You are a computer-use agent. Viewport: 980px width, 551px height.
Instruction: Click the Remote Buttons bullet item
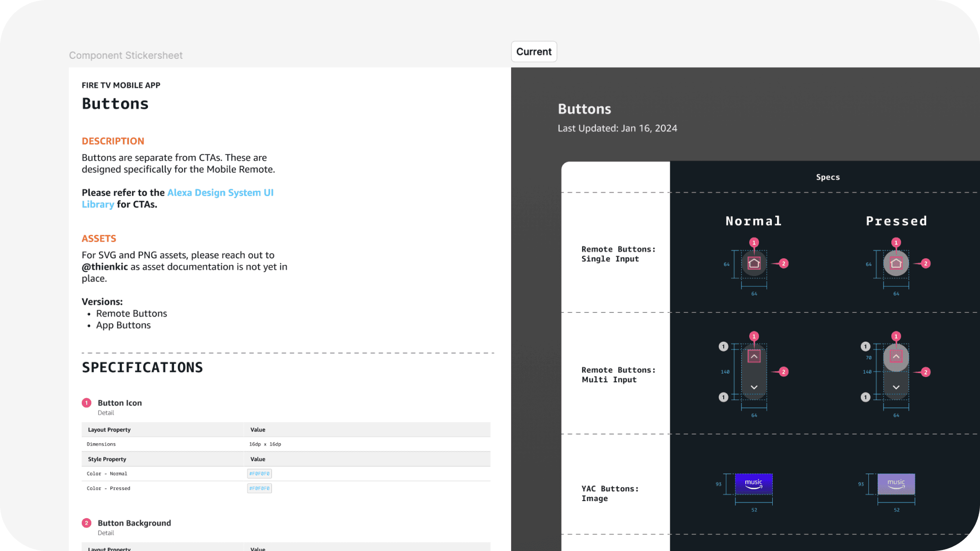pyautogui.click(x=131, y=313)
